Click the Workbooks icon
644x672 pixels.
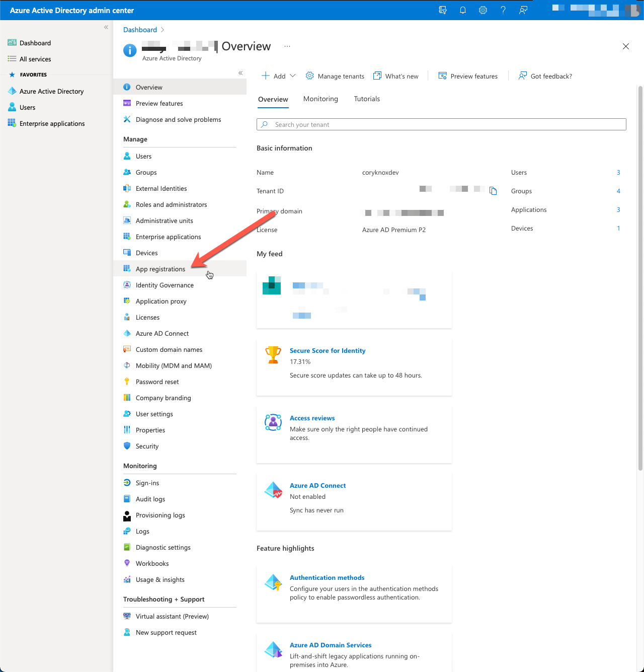pos(127,563)
